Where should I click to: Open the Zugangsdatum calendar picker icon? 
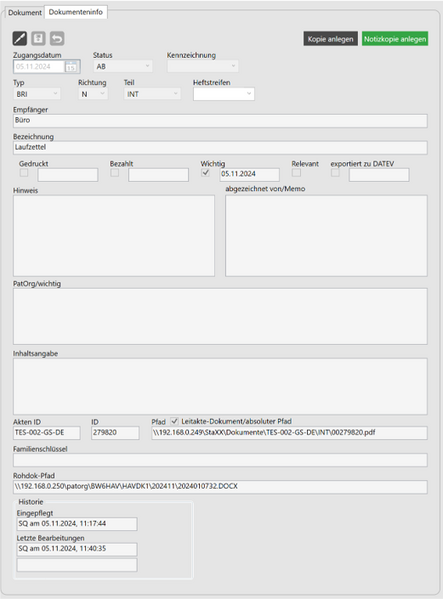coord(71,67)
